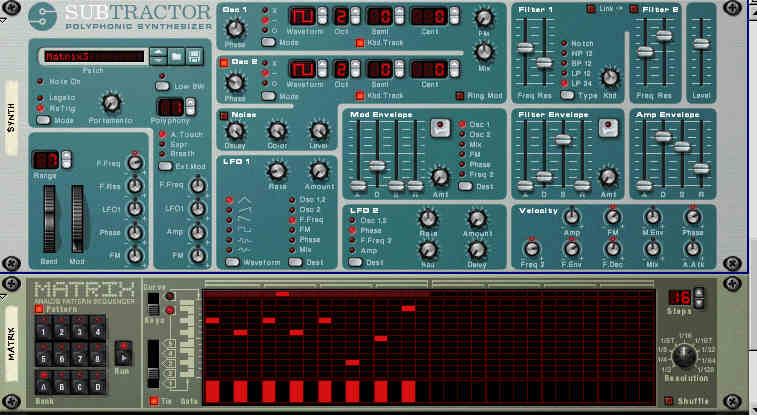
Task: Enable Filter 2
Action: coord(634,9)
